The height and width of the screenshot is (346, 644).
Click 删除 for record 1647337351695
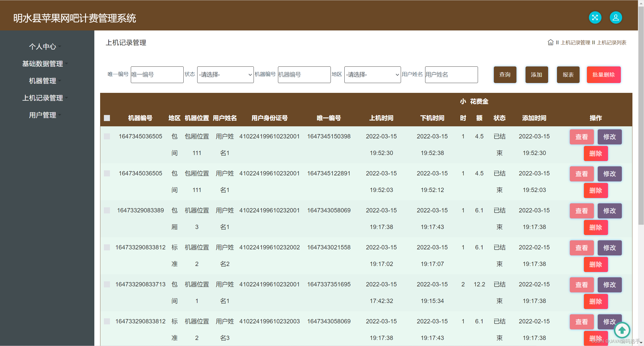pyautogui.click(x=596, y=301)
